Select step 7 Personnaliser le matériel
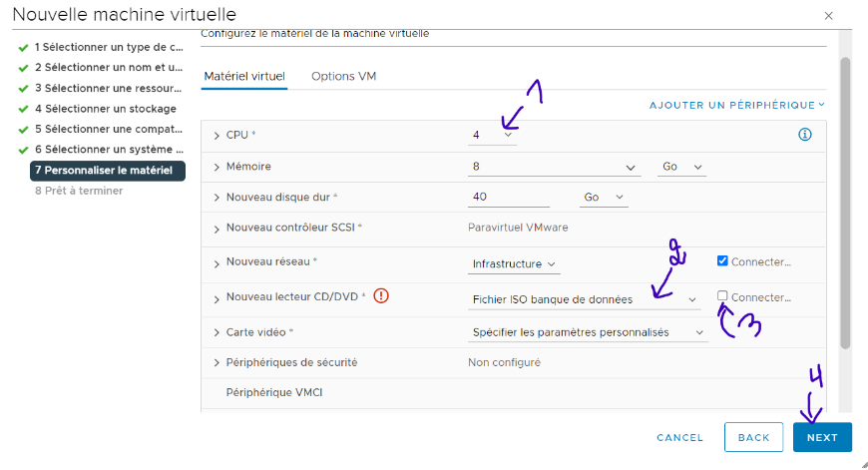868x470 pixels. click(108, 171)
